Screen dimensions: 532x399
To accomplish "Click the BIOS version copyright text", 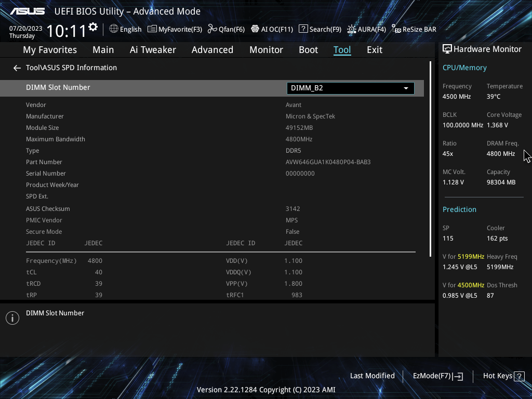I will pos(266,390).
